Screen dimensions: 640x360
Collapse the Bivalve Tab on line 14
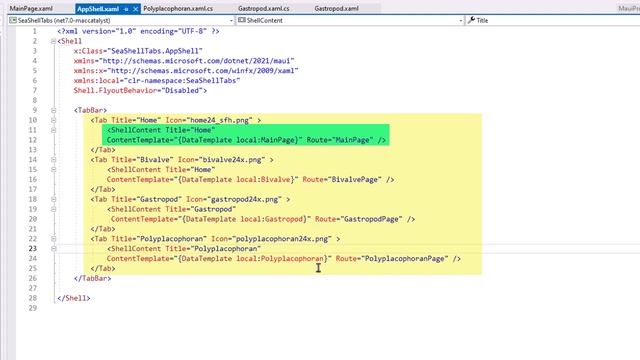coord(53,160)
